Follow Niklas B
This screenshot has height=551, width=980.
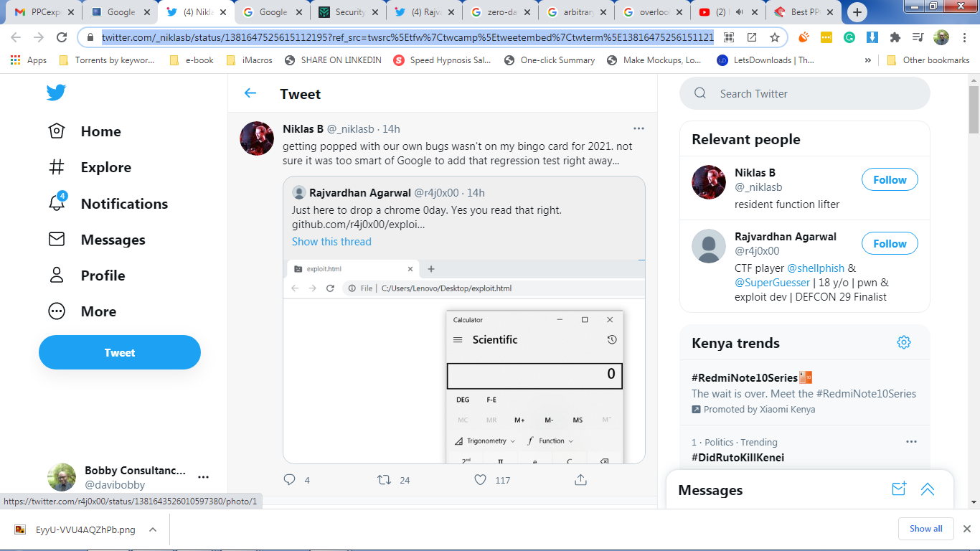coord(890,180)
